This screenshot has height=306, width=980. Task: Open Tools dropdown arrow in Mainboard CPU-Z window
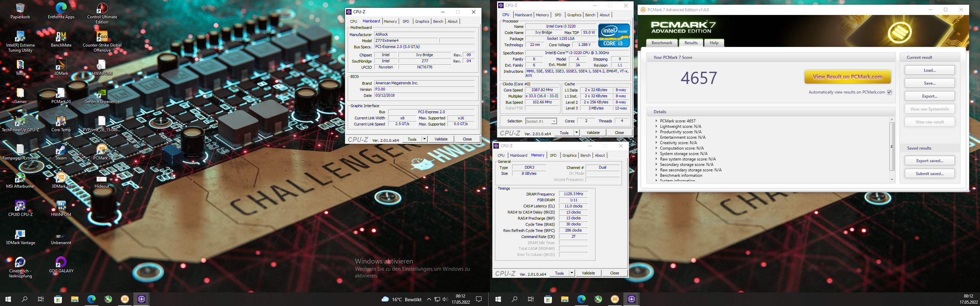click(425, 139)
